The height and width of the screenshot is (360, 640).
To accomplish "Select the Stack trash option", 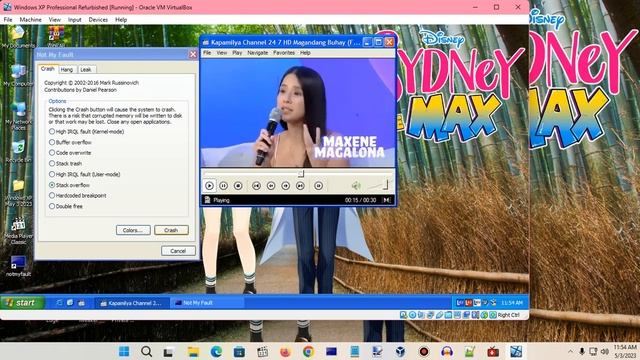I will click(65, 164).
